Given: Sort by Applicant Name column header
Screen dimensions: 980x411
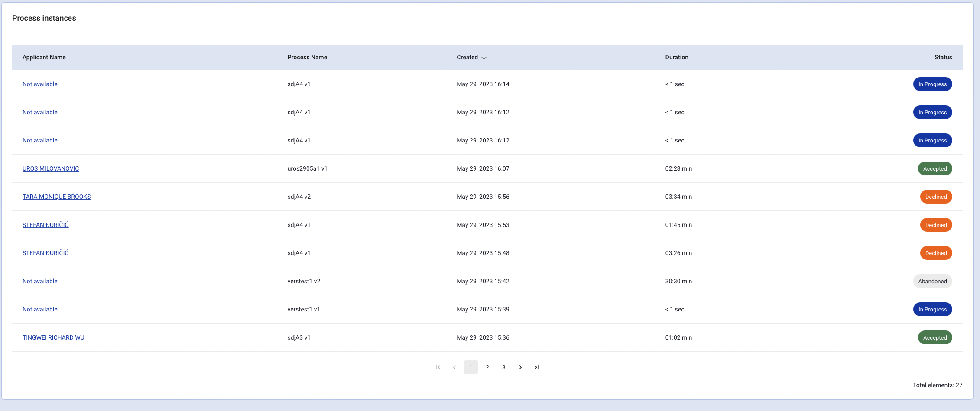Looking at the screenshot, I should (44, 57).
